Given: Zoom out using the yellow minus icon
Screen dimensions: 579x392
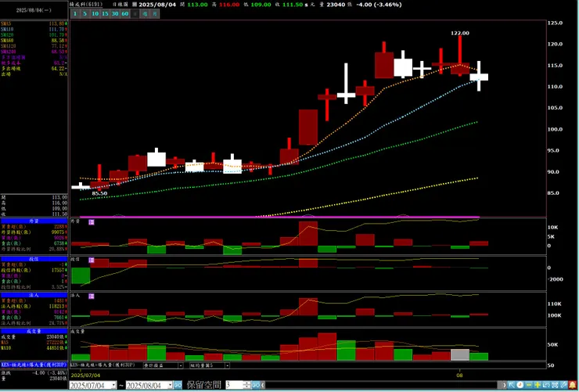Looking at the screenshot, I should pyautogui.click(x=529, y=385).
